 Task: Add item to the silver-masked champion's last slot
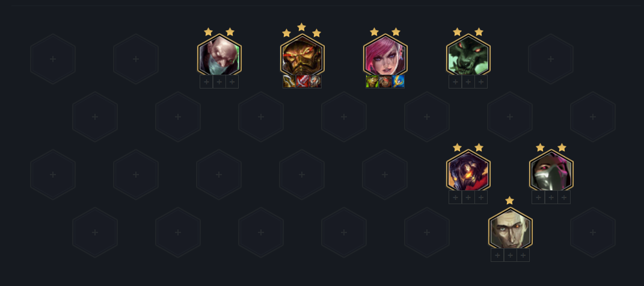[564, 197]
